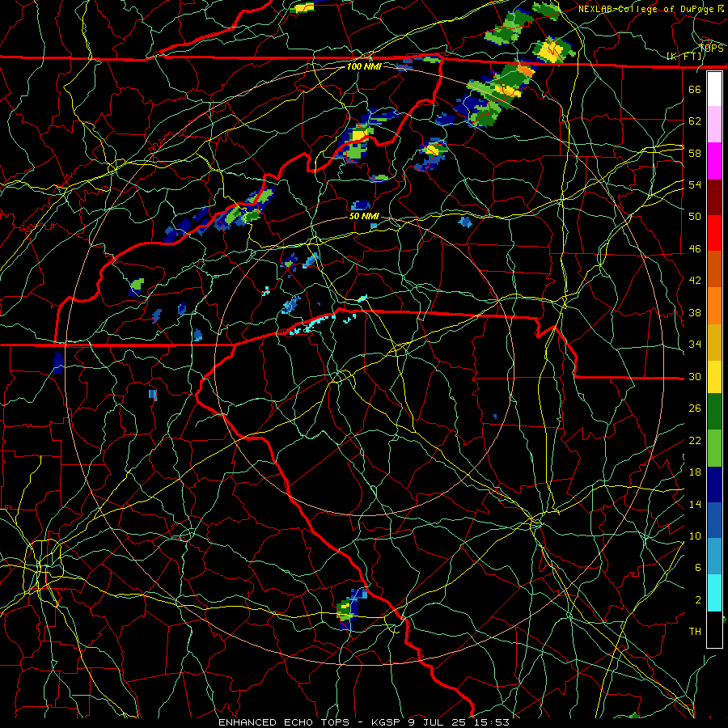The height and width of the screenshot is (728, 728).
Task: Select the 14 value on the legend
Action: tap(695, 504)
